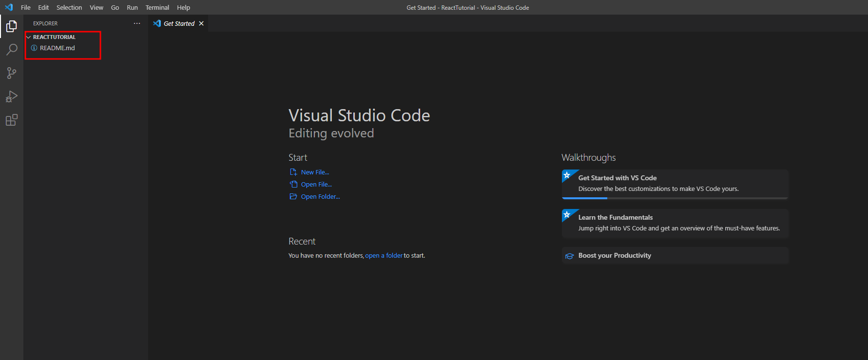
Task: Click the star badge on Learn the Fundamentals
Action: click(x=567, y=214)
